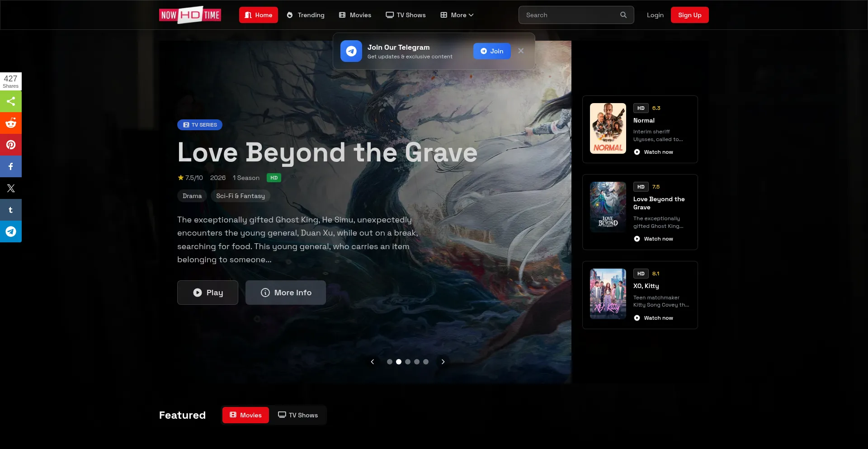Join the Telegram channel
Image resolution: width=868 pixels, height=449 pixels.
click(x=492, y=51)
